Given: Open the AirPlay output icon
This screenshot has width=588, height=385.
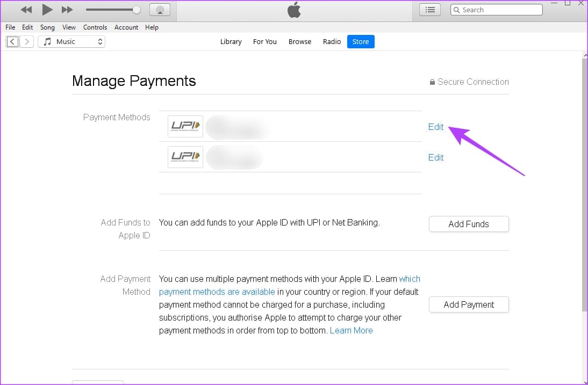Looking at the screenshot, I should click(x=160, y=10).
